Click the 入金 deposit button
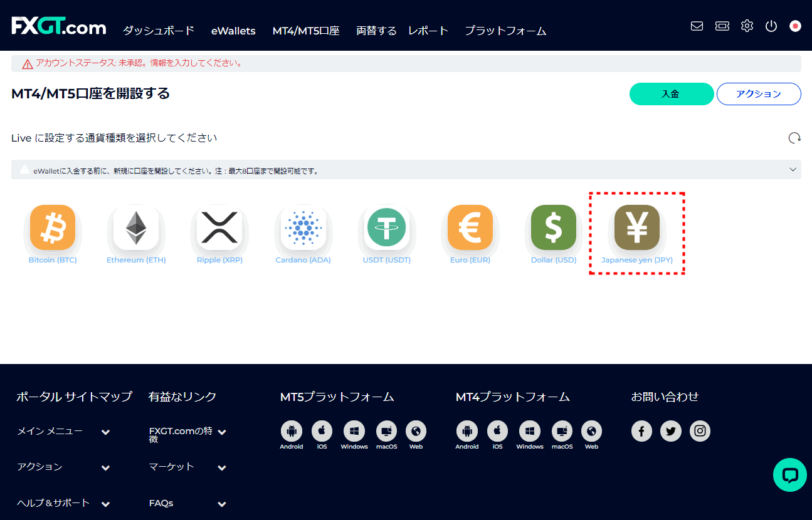The height and width of the screenshot is (520, 812). pos(672,94)
